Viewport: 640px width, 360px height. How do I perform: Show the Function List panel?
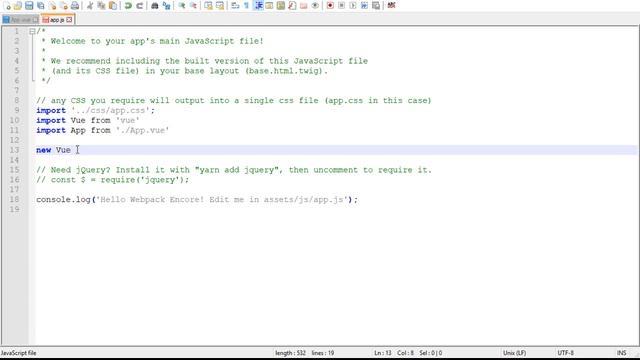[x=292, y=5]
